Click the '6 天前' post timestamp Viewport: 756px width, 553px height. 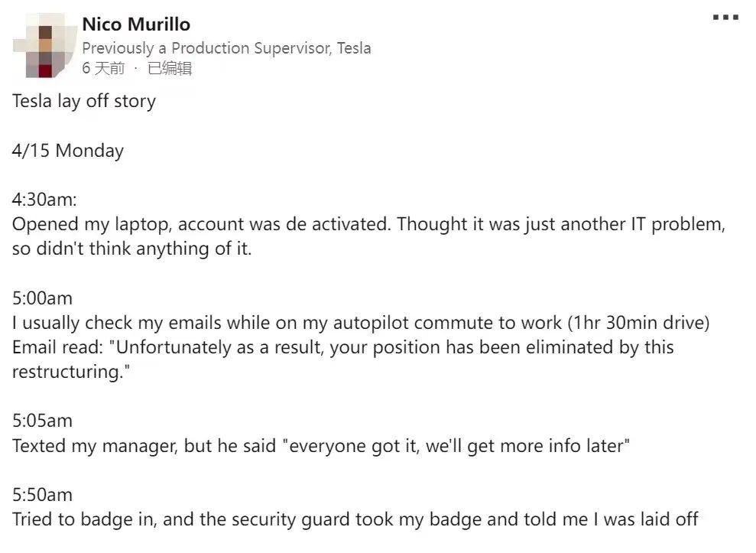103,68
